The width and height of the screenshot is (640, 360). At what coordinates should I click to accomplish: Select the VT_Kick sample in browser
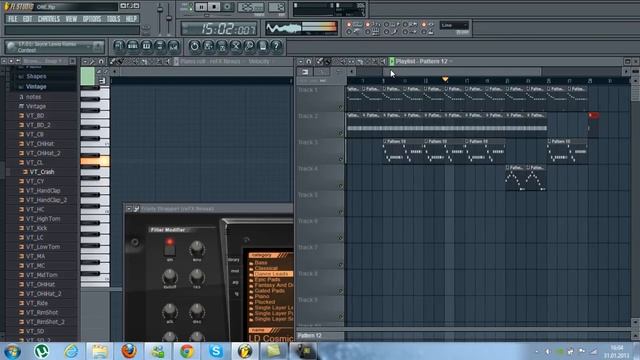36,228
